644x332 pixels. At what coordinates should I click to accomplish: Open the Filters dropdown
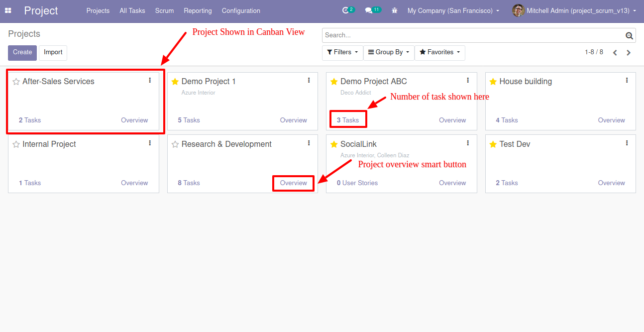tap(342, 52)
